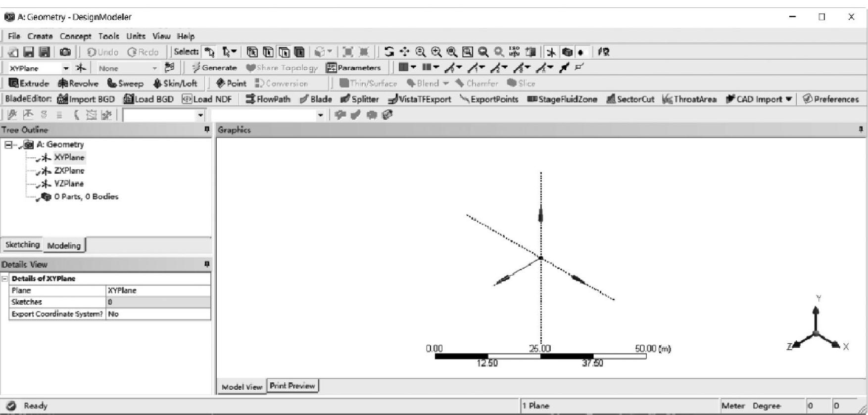Click the Extrude tool

(29, 83)
